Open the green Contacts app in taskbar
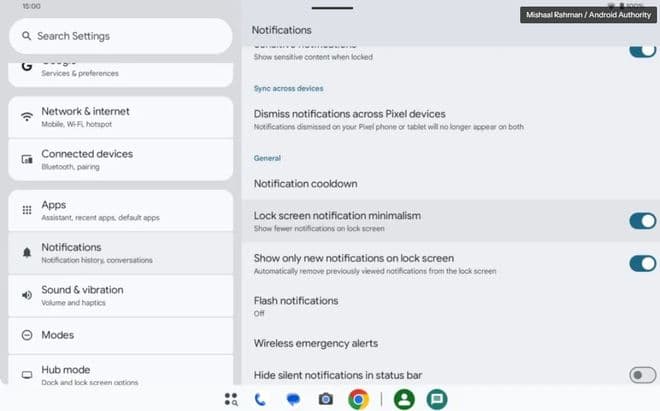Viewport: 660px width, 411px height. pyautogui.click(x=404, y=399)
